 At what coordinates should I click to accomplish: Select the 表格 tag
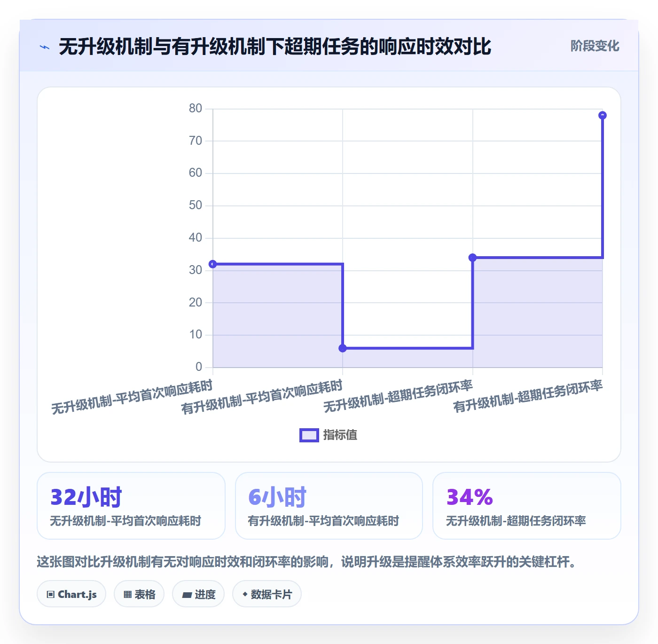(x=139, y=594)
